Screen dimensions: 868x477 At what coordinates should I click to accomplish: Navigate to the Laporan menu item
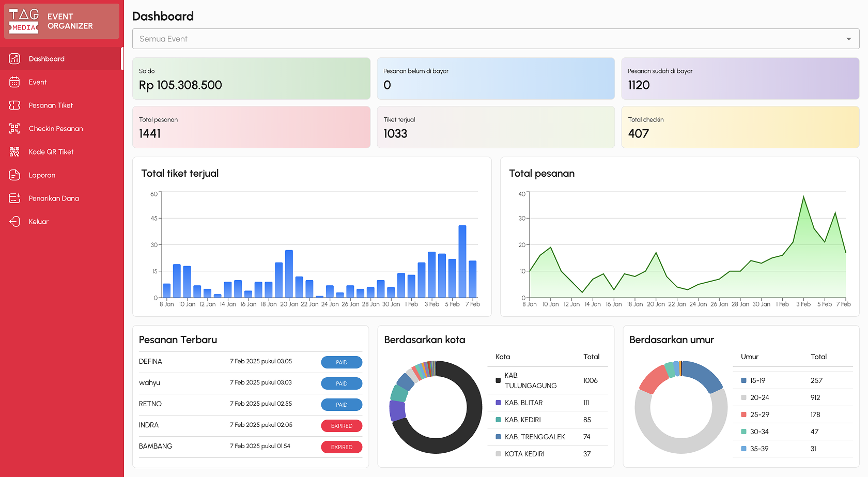point(42,175)
